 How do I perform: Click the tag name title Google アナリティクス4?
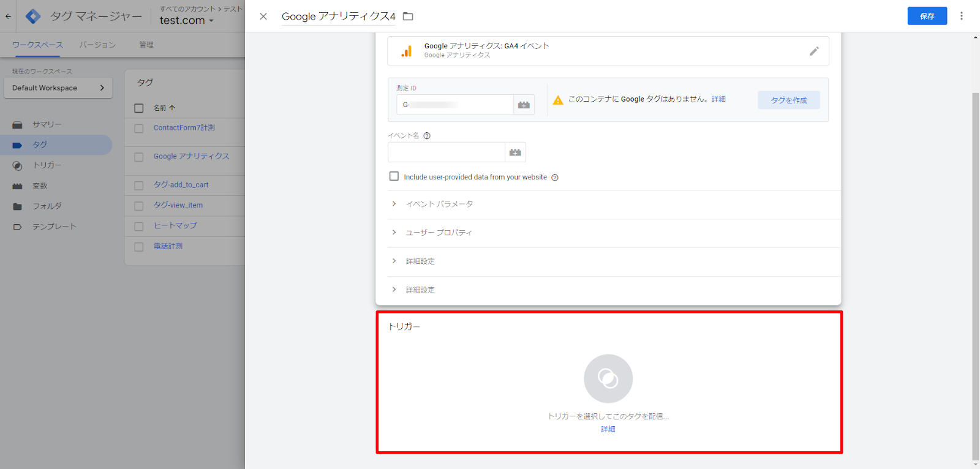point(339,17)
